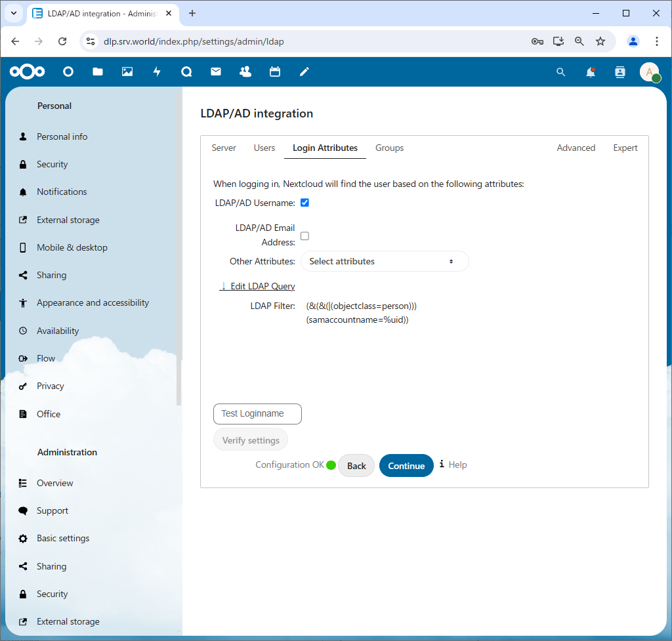Image resolution: width=672 pixels, height=641 pixels.
Task: Open the Files folder icon
Action: coord(98,72)
